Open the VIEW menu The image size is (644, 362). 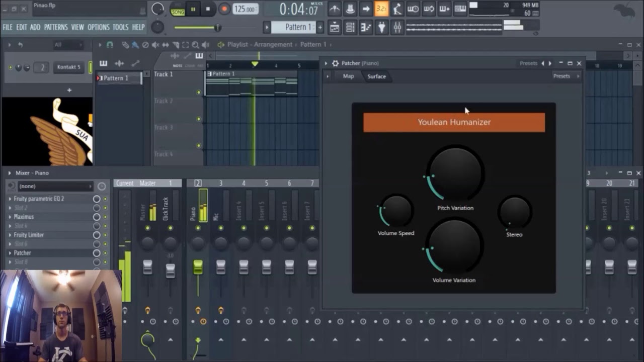[77, 27]
